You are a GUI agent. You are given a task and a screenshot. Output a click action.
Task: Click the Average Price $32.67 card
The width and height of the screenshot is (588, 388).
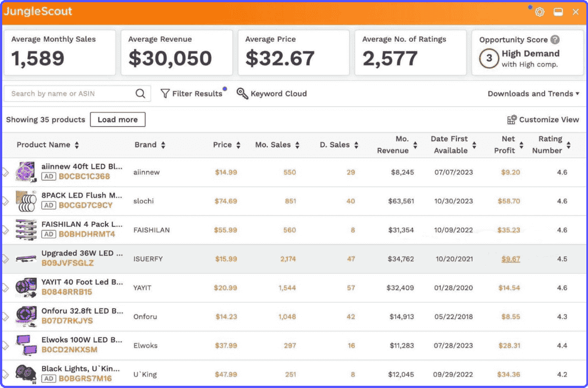[x=293, y=53]
